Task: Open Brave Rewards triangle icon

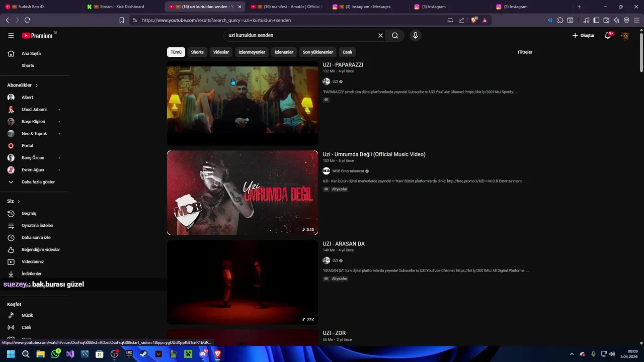Action: pos(485,20)
